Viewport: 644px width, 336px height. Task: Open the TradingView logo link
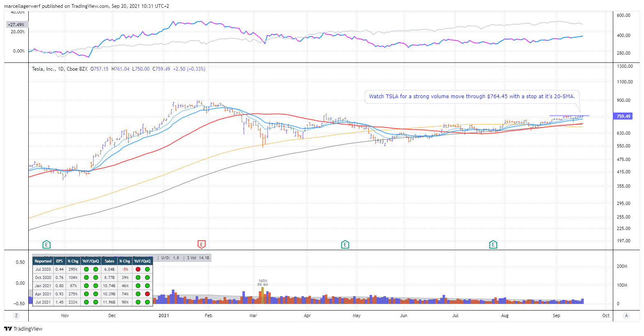[23, 329]
